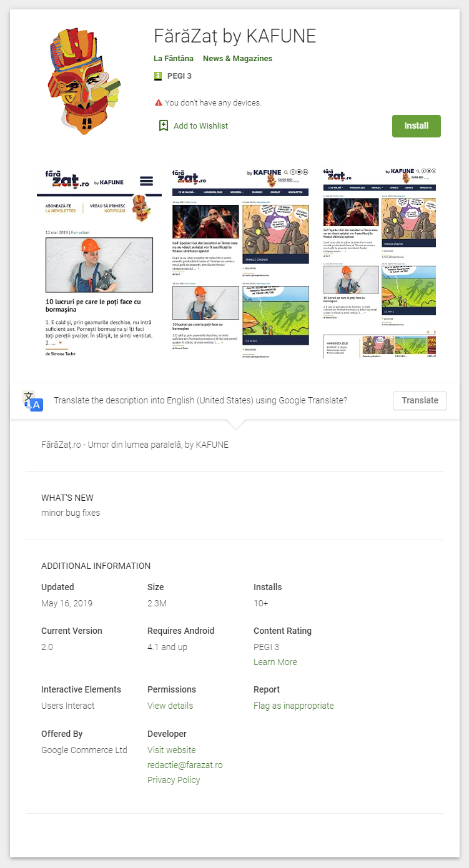The image size is (469, 868).
Task: View details of app permissions
Action: (170, 706)
